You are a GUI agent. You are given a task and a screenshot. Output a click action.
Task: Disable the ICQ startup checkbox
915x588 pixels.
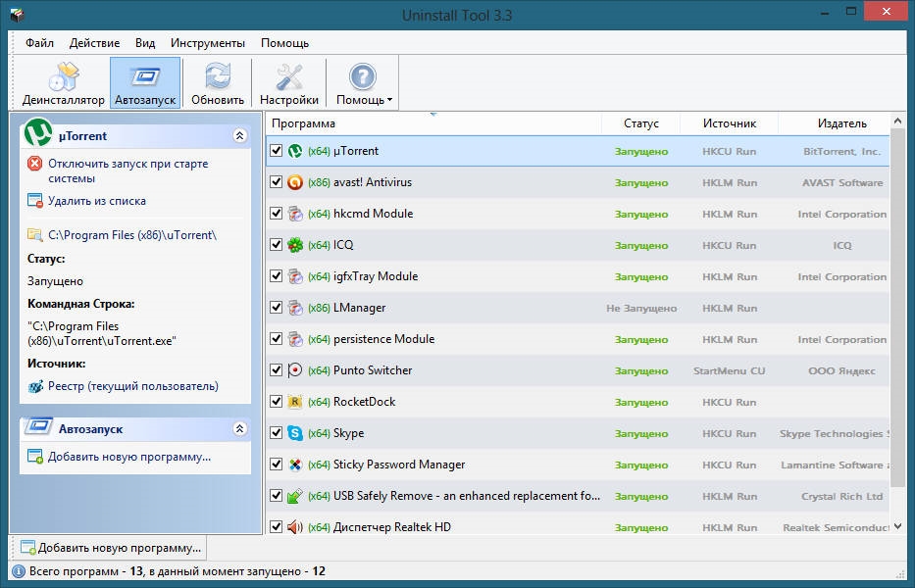pyautogui.click(x=277, y=245)
